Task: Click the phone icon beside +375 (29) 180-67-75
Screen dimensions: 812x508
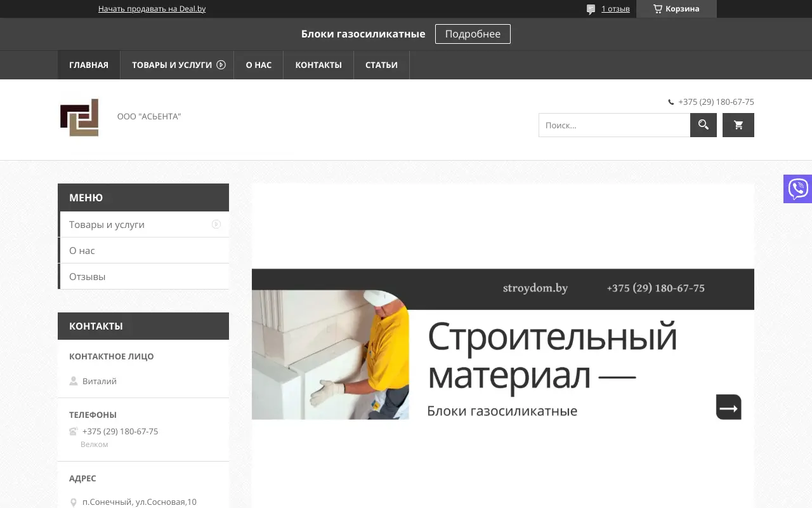Action: (x=671, y=102)
